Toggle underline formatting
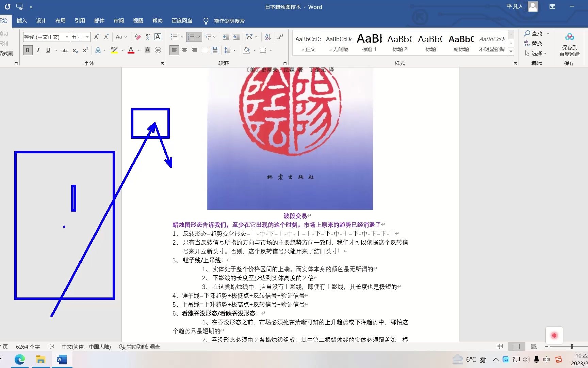This screenshot has height=368, width=588. tap(48, 50)
